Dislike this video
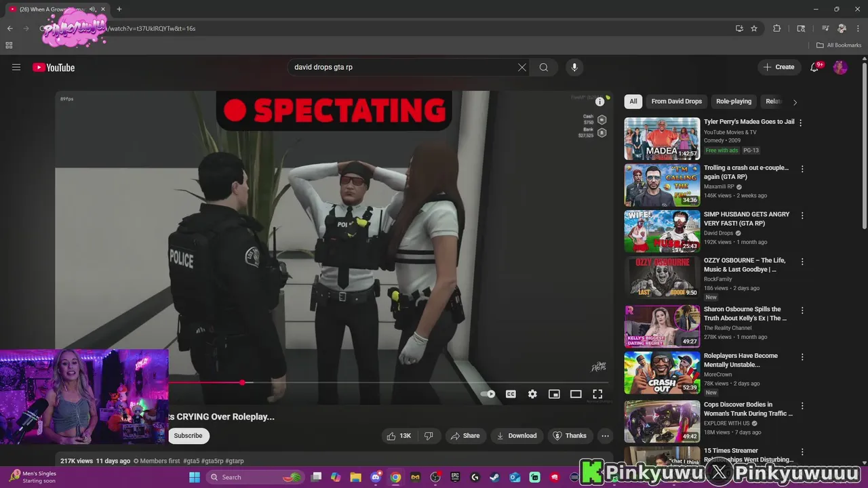 (429, 436)
